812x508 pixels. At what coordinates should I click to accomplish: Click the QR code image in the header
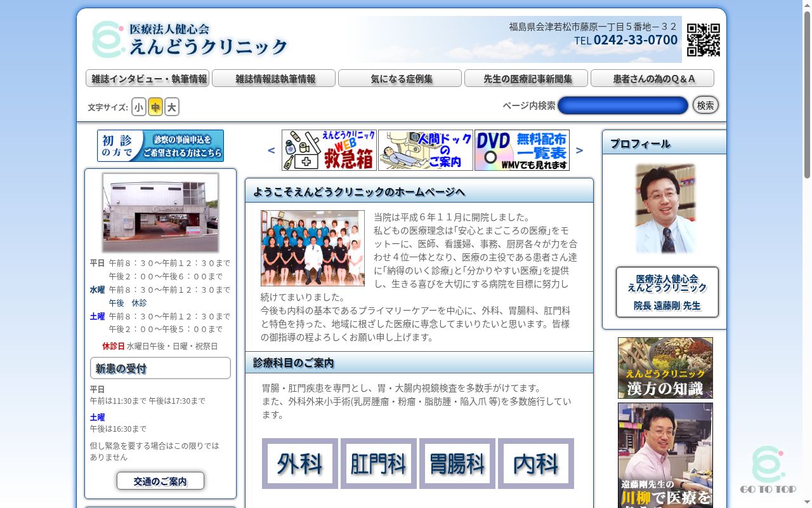click(704, 40)
